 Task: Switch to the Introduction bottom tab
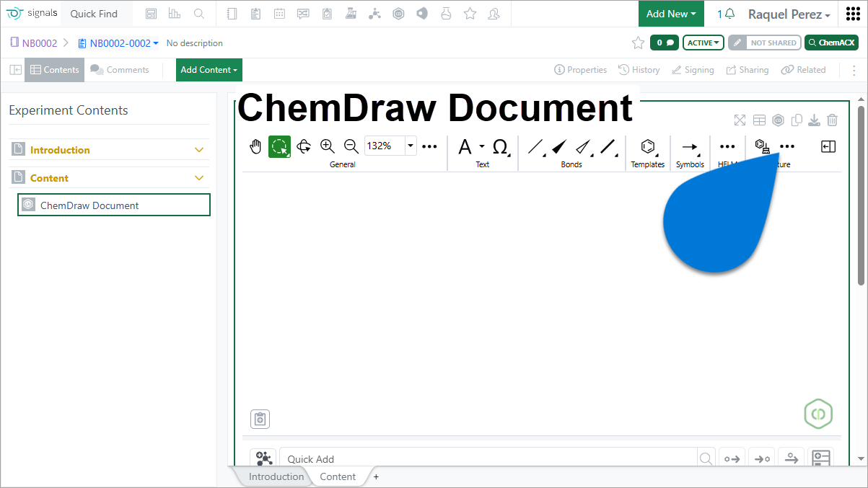276,476
